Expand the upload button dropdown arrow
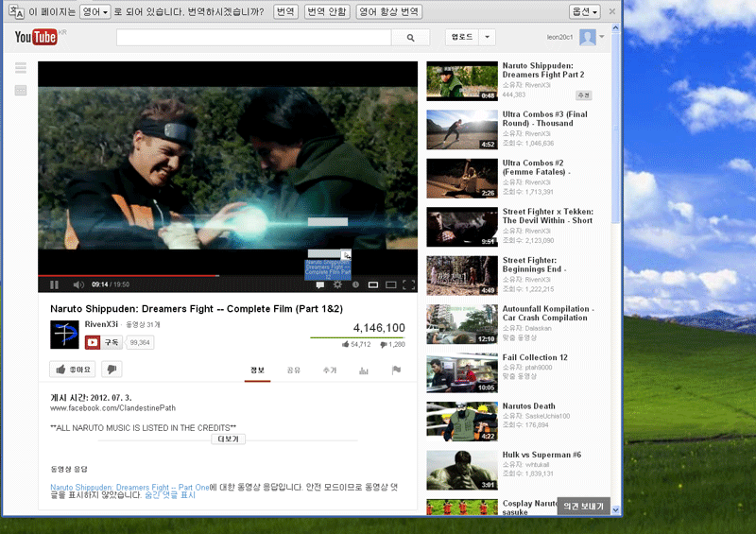The image size is (756, 534). click(x=487, y=37)
